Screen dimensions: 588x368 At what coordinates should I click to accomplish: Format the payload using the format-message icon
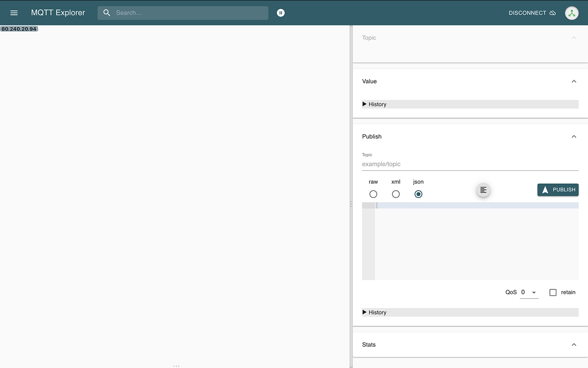pos(483,190)
